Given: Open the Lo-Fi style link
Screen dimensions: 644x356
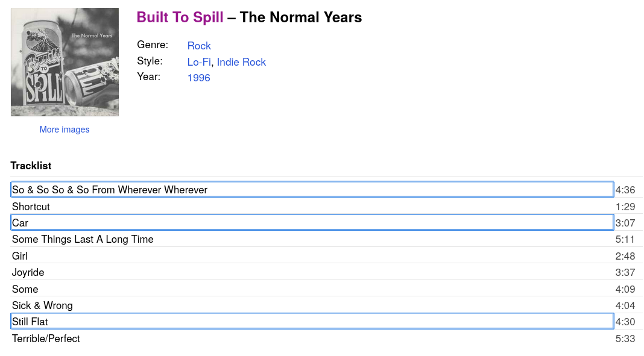Looking at the screenshot, I should click(x=199, y=62).
